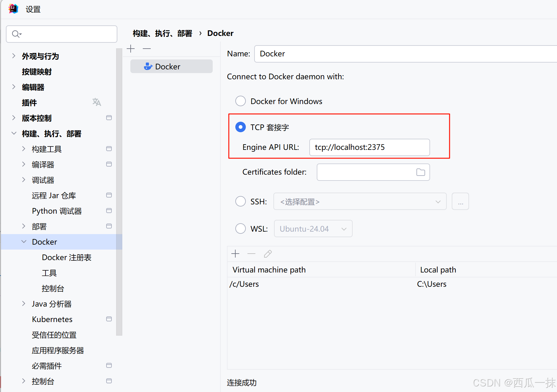The height and width of the screenshot is (392, 557).
Task: Click the edit path mapping pencil icon
Action: [x=268, y=254]
